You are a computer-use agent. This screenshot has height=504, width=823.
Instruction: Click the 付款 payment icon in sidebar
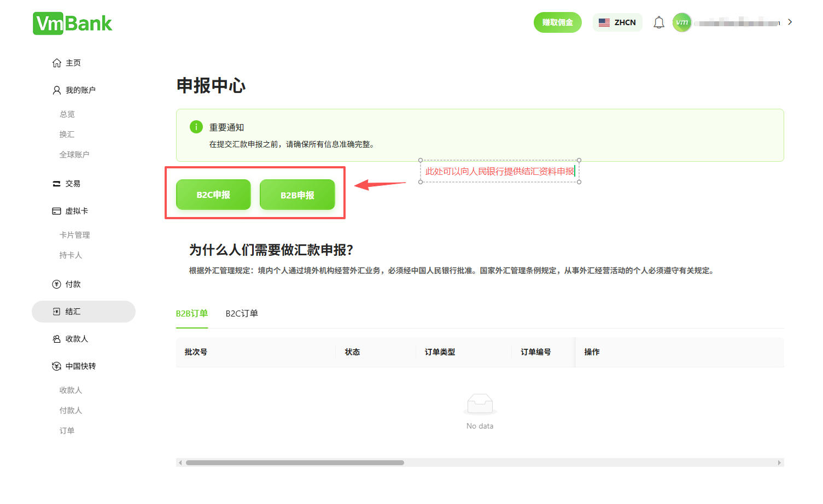(x=57, y=284)
